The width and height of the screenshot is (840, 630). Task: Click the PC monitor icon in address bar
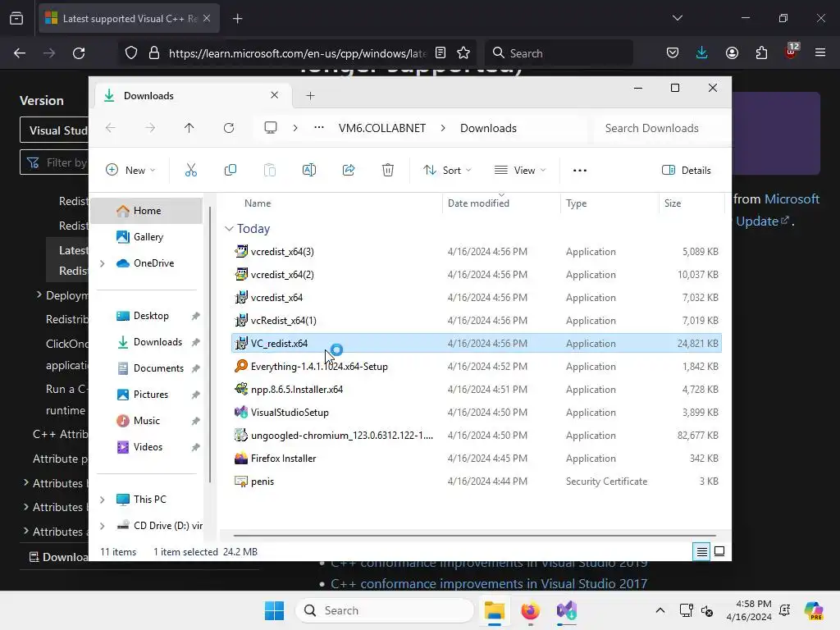click(x=271, y=128)
